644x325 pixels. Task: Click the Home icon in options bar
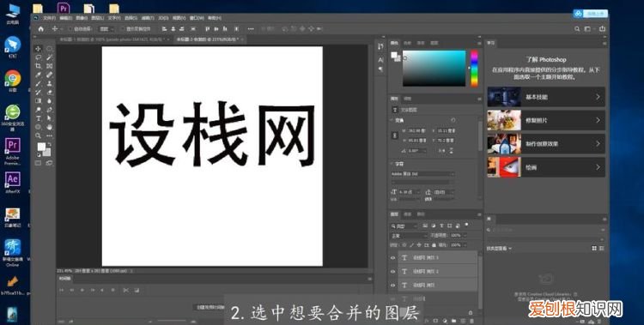[x=40, y=28]
